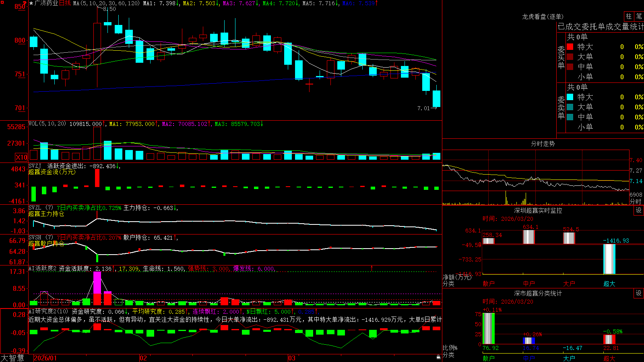Click the 分时 label beside intraday chart

(x=636, y=201)
